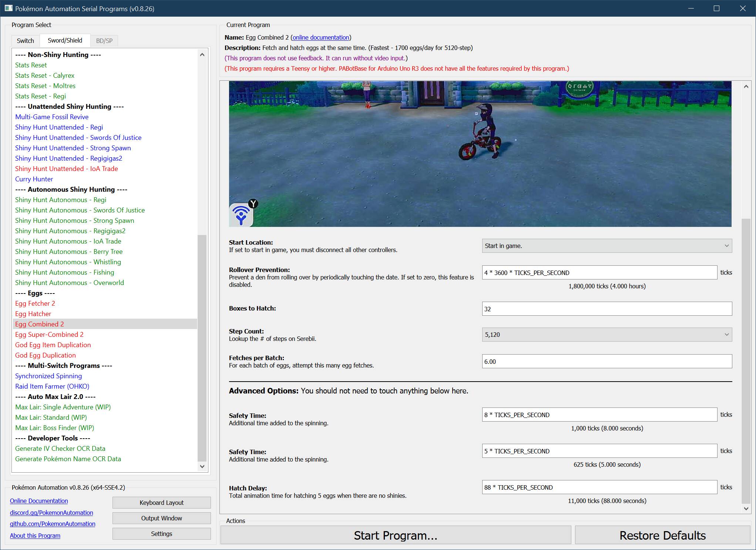Maximize the application window
Viewport: 756px width, 550px height.
tap(716, 8)
